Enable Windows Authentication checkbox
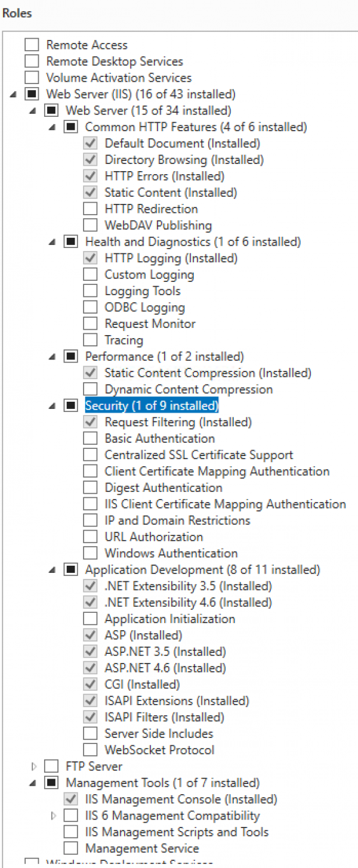Viewport: 358px width, 868px height. [90, 553]
